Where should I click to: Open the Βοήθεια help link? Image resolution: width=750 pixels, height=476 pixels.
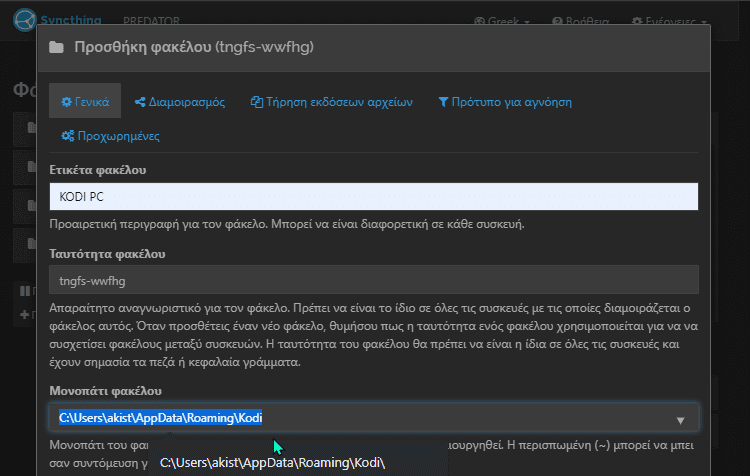581,22
